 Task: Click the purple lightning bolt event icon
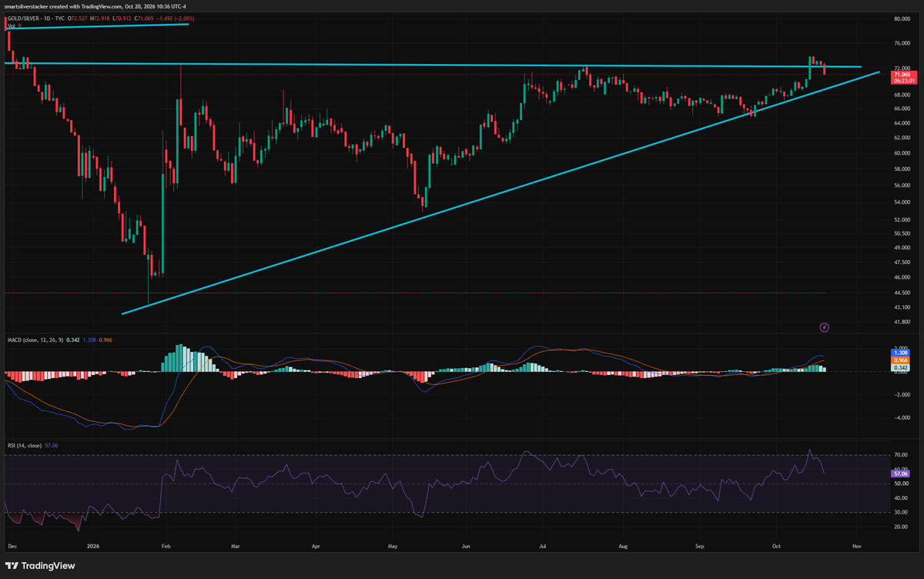point(825,327)
